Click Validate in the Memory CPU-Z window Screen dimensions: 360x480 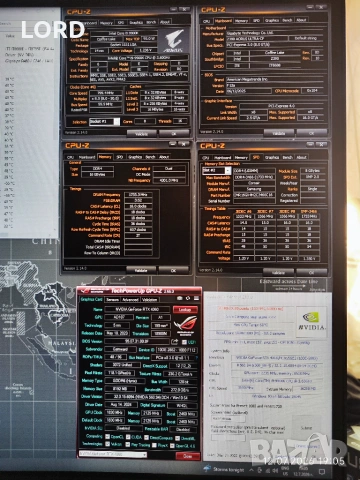click(141, 270)
